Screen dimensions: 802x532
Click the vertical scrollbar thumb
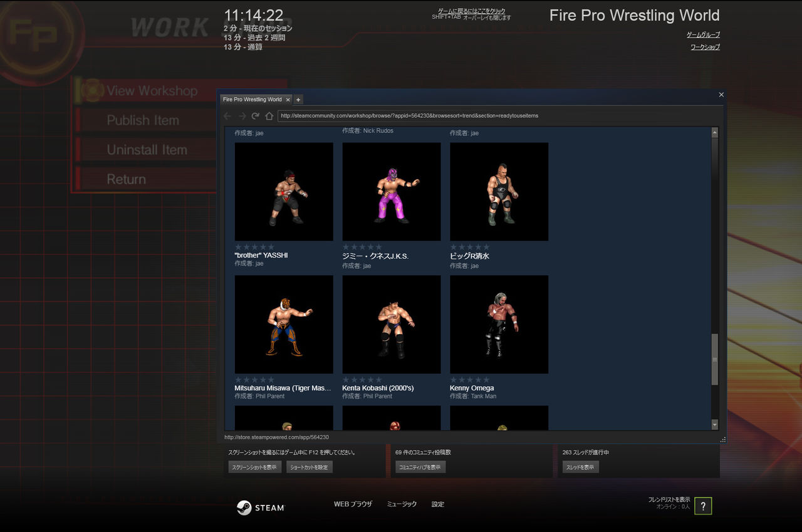coord(715,360)
